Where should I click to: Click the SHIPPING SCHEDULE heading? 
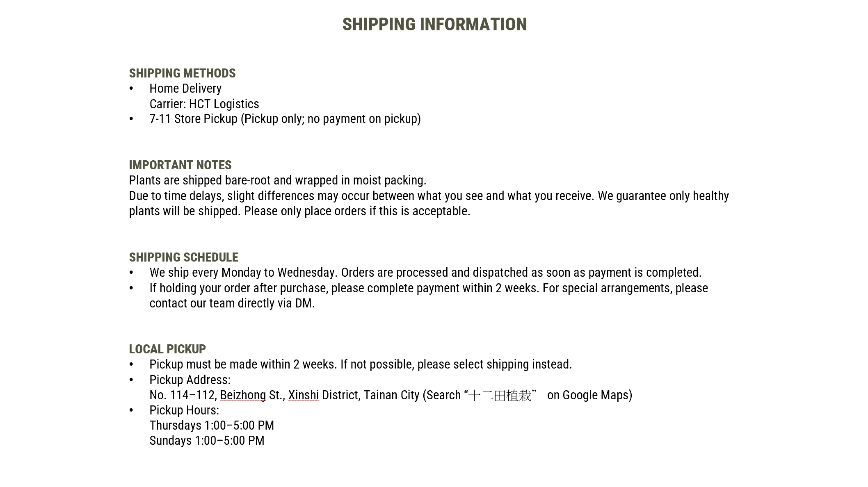(x=183, y=257)
